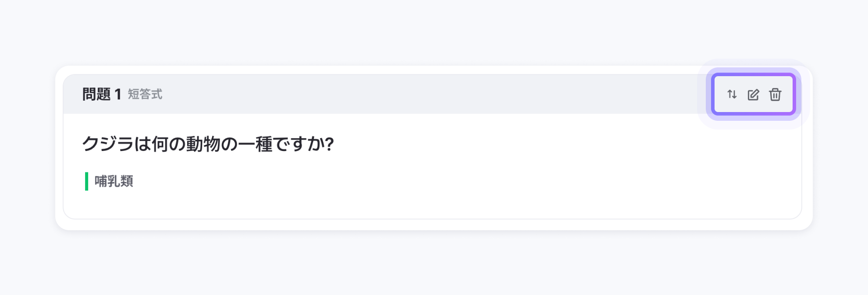Select the answer text 哺乳類
868x295 pixels.
tap(114, 181)
